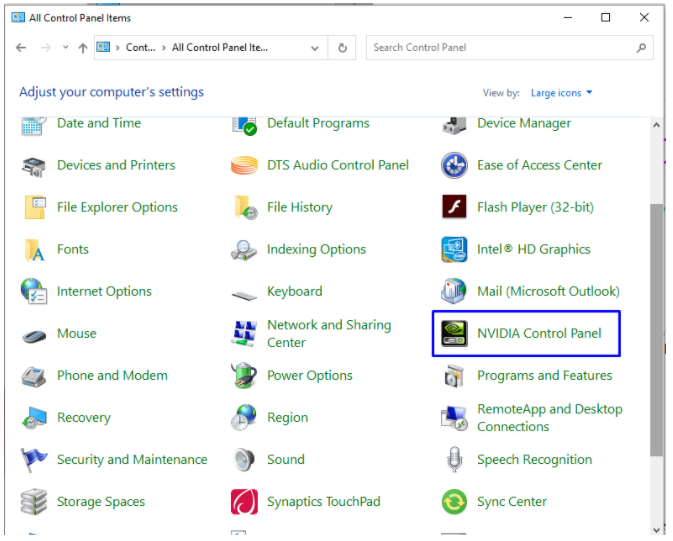Launch the NVIDIA Control Panel icon
Screen dimensions: 673x541
454,334
